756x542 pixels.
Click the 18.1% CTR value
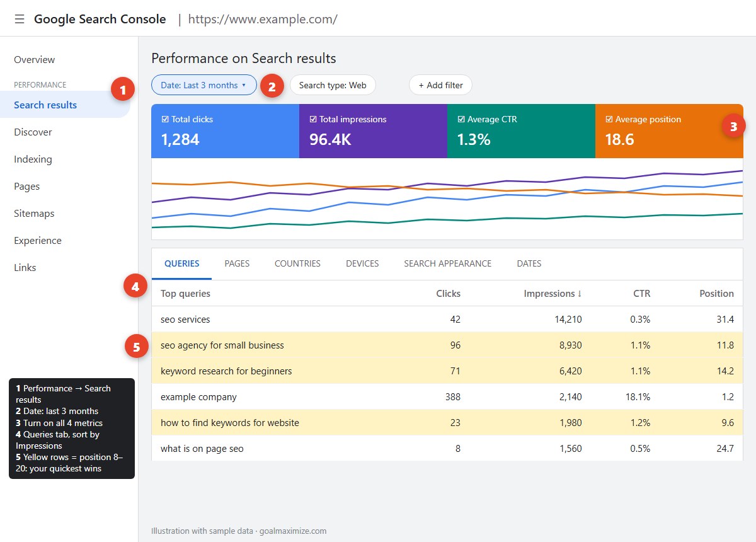point(638,397)
